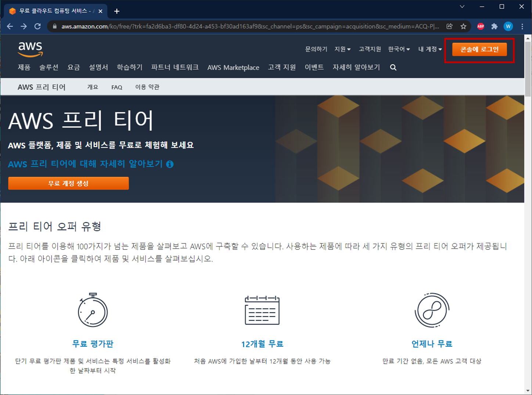Open the 학습하기 menu

130,67
